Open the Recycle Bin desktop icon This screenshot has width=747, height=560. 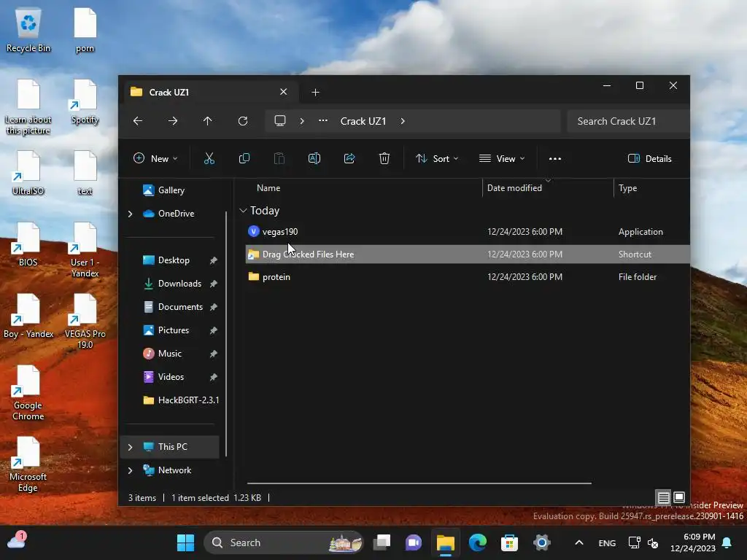pyautogui.click(x=28, y=30)
